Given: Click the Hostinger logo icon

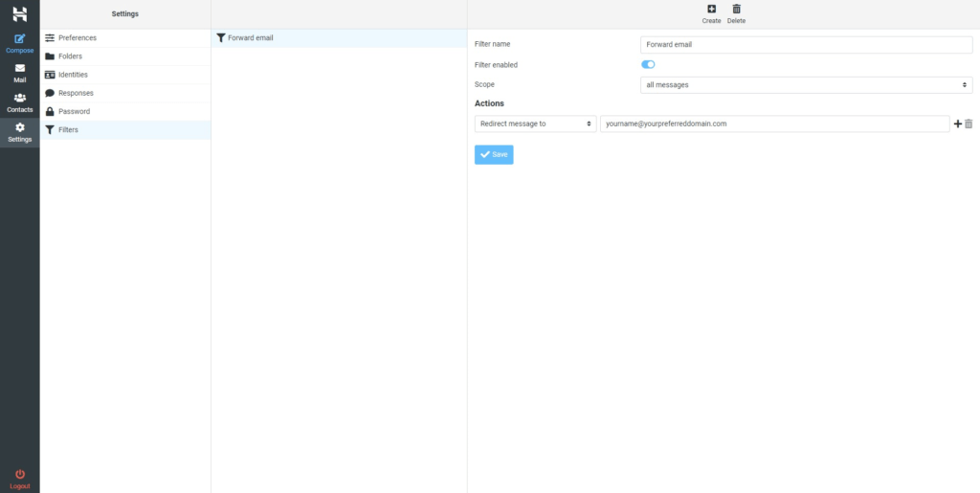Looking at the screenshot, I should pyautogui.click(x=20, y=13).
